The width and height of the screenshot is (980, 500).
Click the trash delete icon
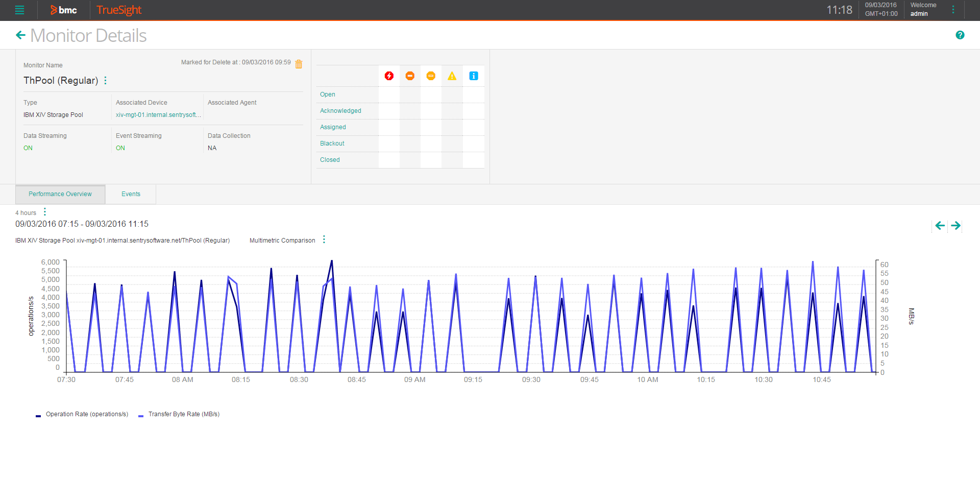299,64
